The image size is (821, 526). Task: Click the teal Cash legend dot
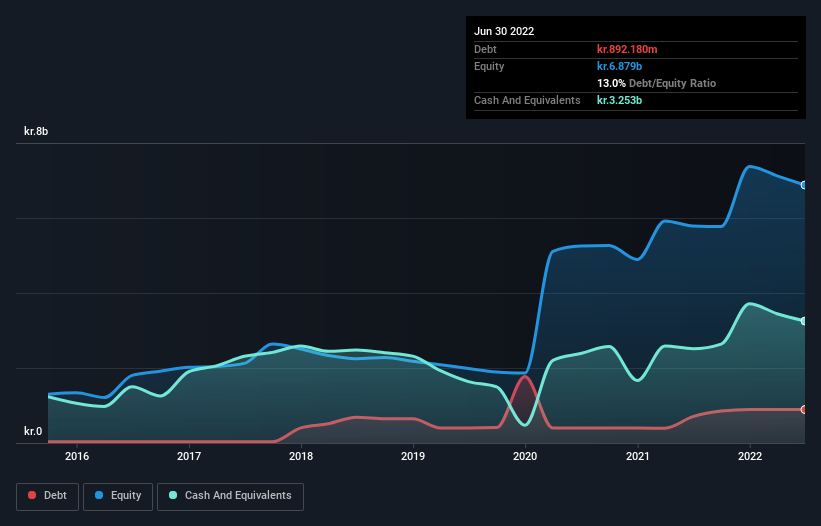(173, 495)
